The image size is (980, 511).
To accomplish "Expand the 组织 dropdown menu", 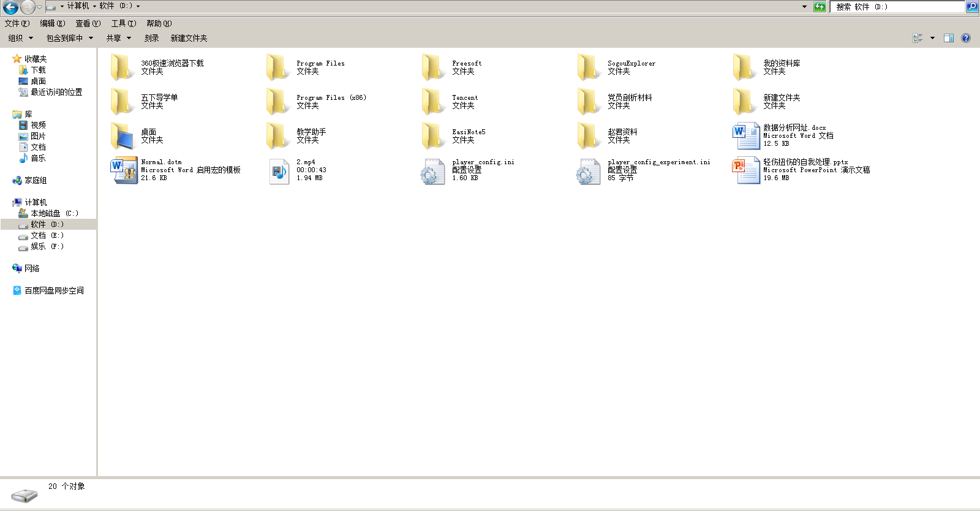I will pyautogui.click(x=20, y=38).
